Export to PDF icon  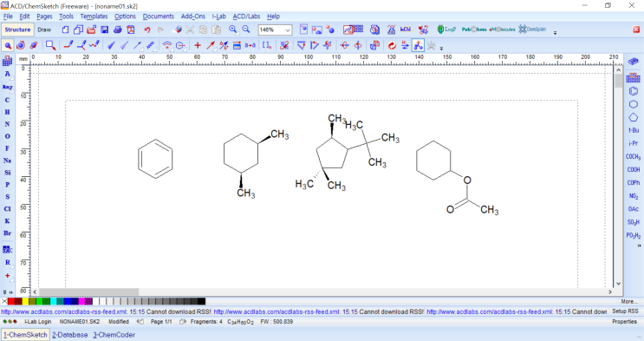pos(131,30)
